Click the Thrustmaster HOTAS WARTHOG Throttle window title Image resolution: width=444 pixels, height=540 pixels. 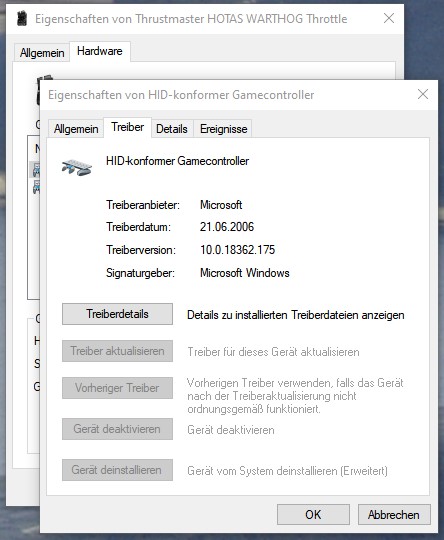click(191, 19)
